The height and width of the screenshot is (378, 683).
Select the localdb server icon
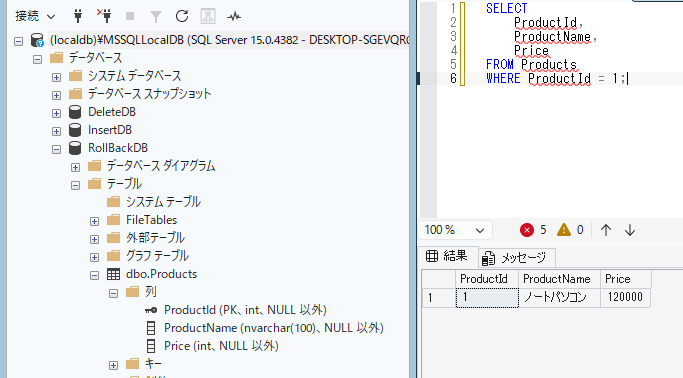[37, 40]
